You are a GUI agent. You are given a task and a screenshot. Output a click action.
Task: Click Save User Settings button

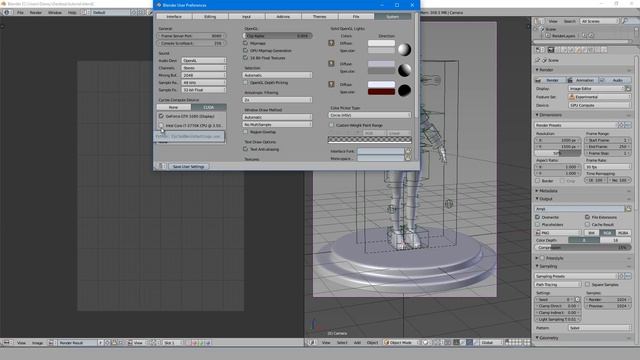coord(188,167)
